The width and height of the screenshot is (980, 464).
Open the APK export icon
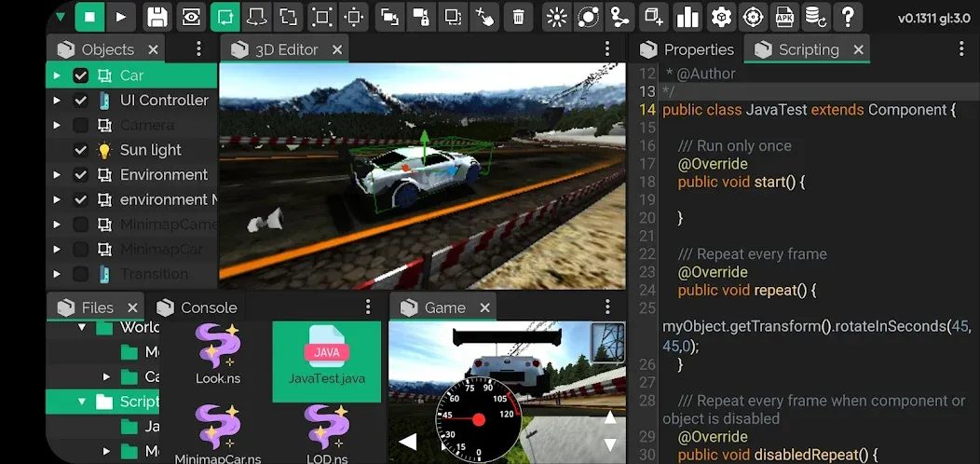[784, 17]
